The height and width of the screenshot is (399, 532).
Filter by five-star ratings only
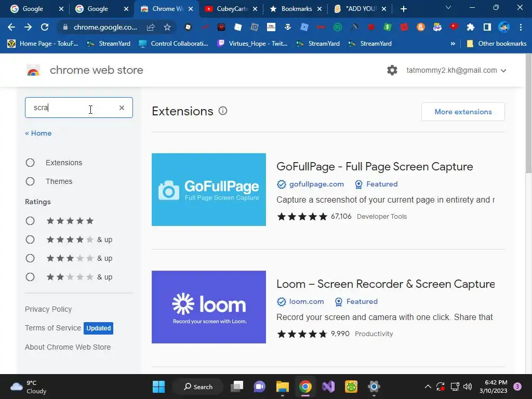30,221
